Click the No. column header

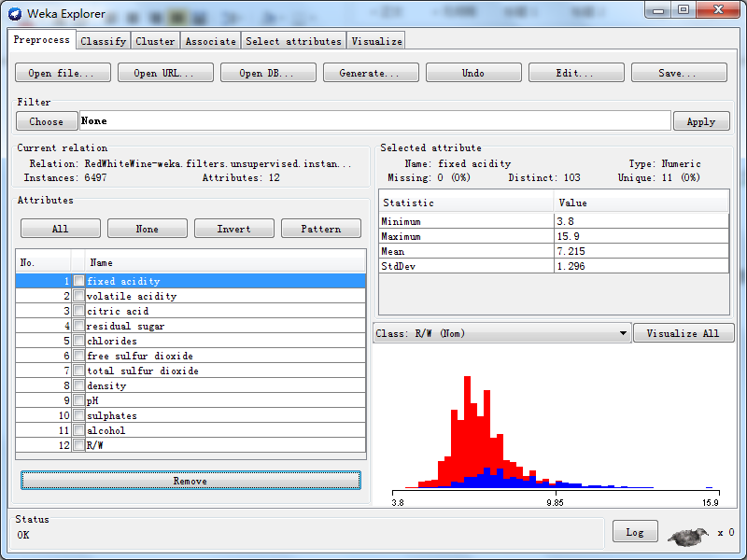pyautogui.click(x=43, y=262)
